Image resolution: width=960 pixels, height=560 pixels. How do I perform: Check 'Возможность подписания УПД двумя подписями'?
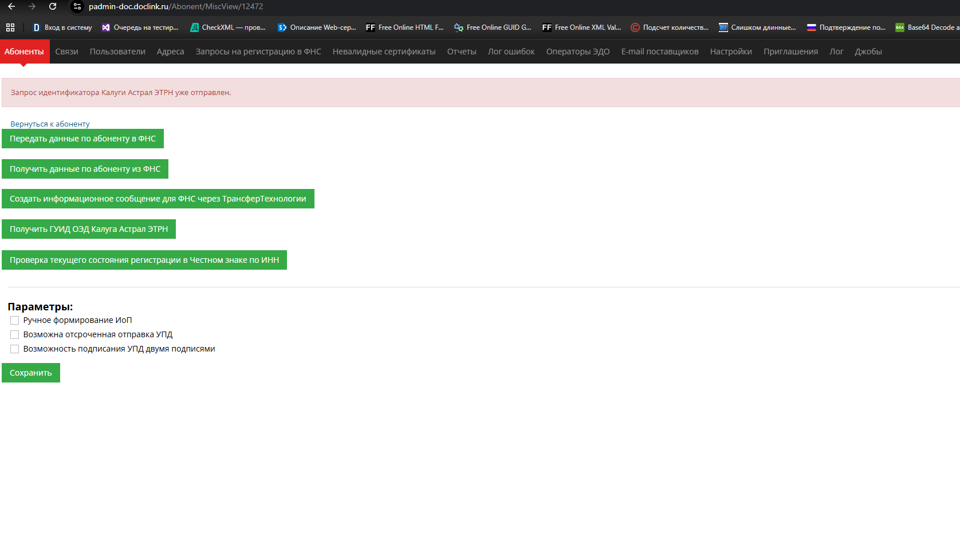point(15,349)
